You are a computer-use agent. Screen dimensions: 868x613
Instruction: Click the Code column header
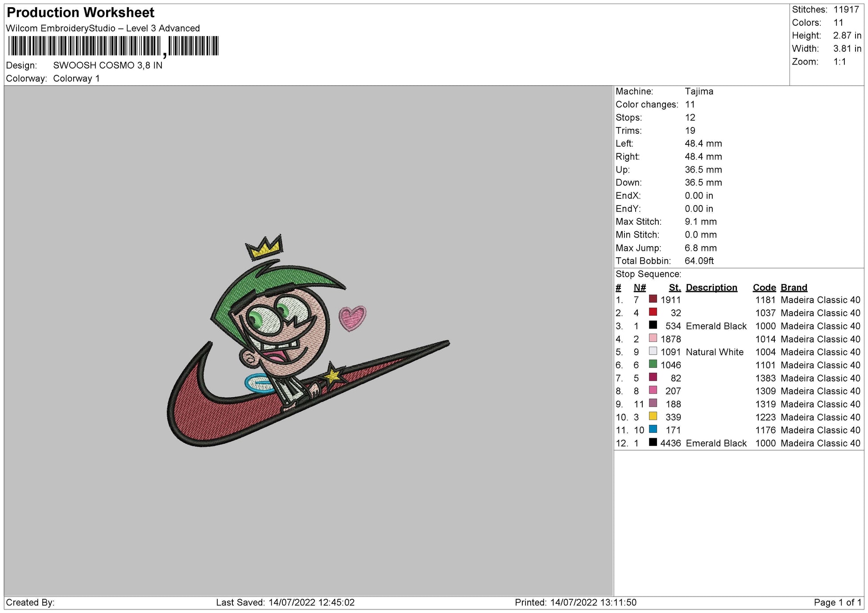[764, 288]
